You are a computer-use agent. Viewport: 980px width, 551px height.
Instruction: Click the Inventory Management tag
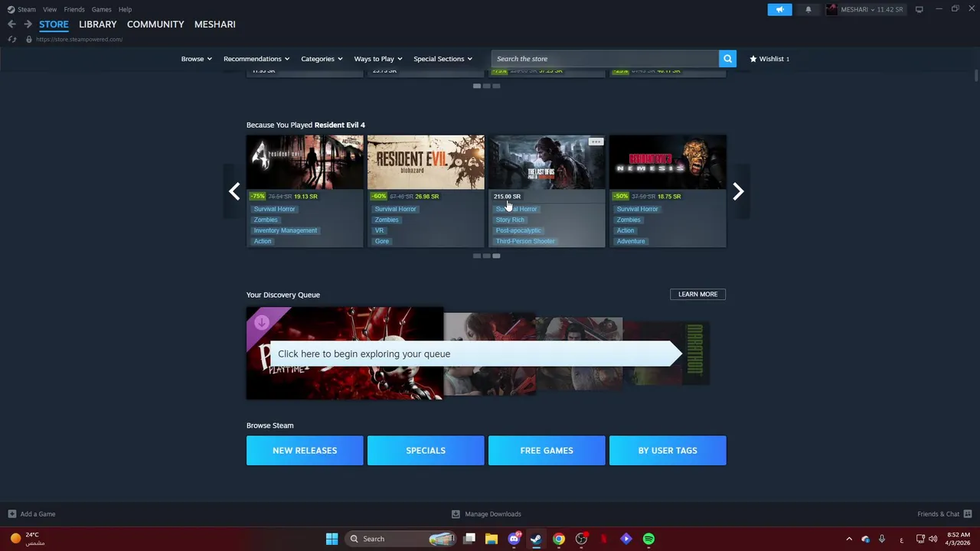click(285, 230)
